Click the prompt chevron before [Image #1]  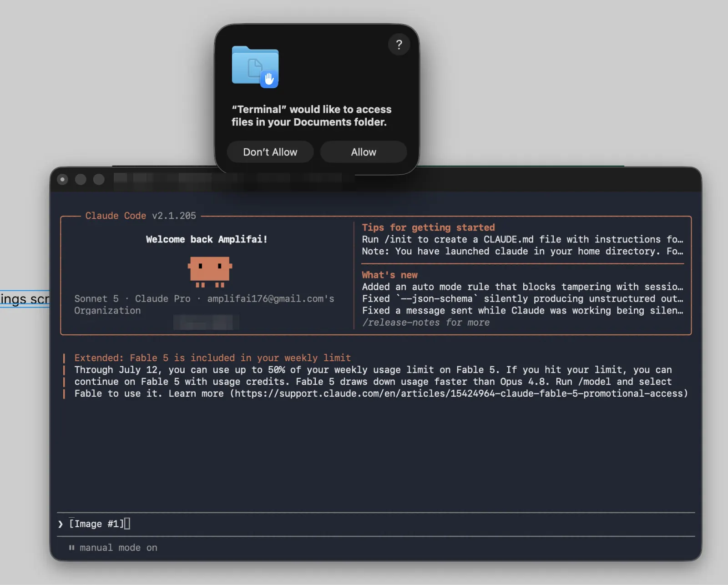[x=61, y=524]
